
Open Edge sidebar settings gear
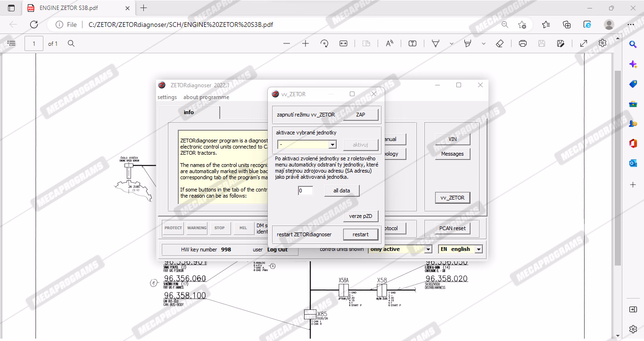point(633,329)
